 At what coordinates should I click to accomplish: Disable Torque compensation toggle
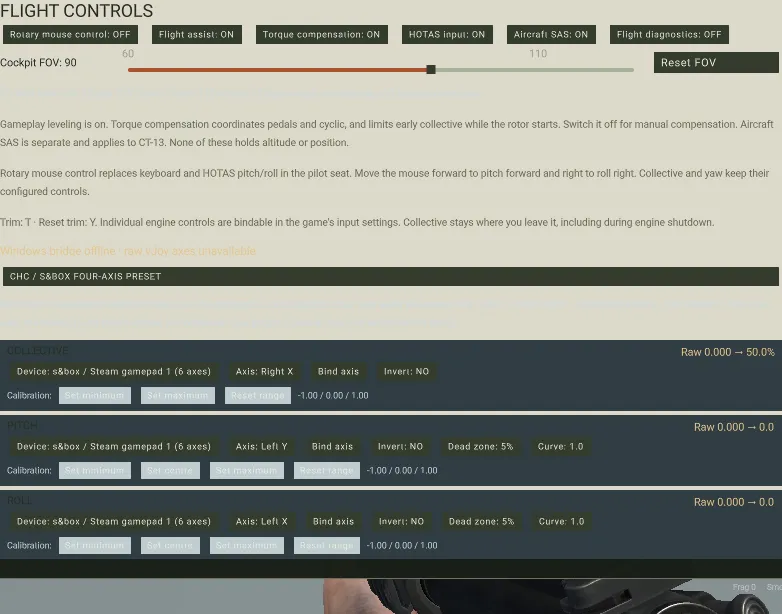pyautogui.click(x=322, y=34)
